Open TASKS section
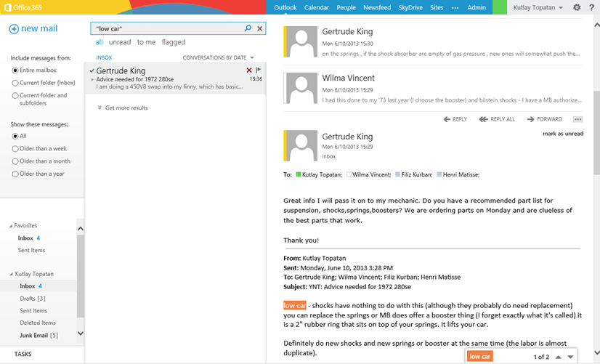Image resolution: width=600 pixels, height=364 pixels. (23, 354)
